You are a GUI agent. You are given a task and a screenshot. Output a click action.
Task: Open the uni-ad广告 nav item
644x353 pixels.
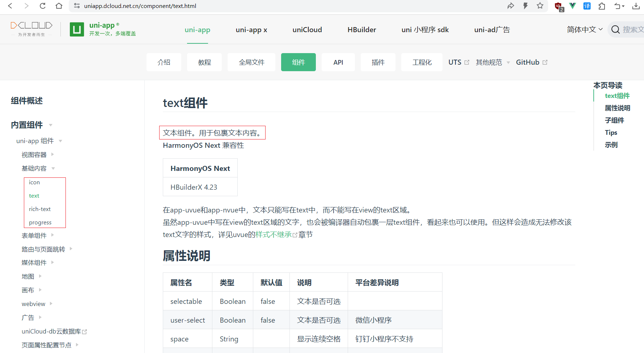492,30
